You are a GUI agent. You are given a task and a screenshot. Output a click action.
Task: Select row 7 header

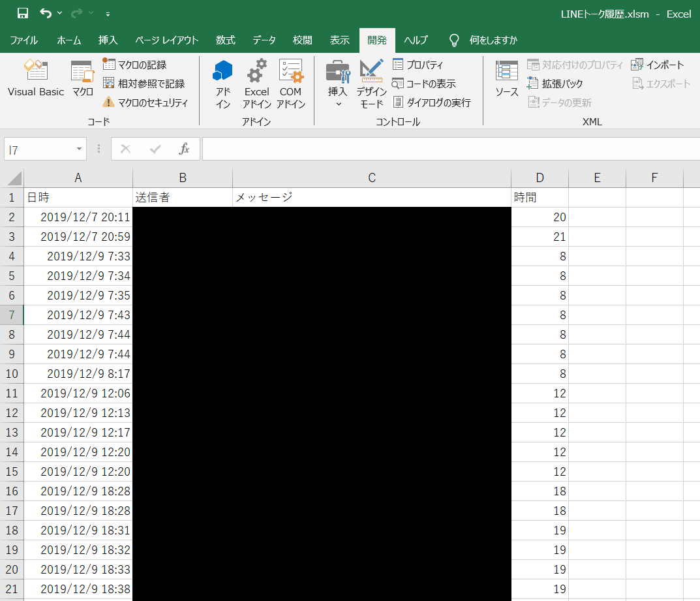tap(12, 315)
